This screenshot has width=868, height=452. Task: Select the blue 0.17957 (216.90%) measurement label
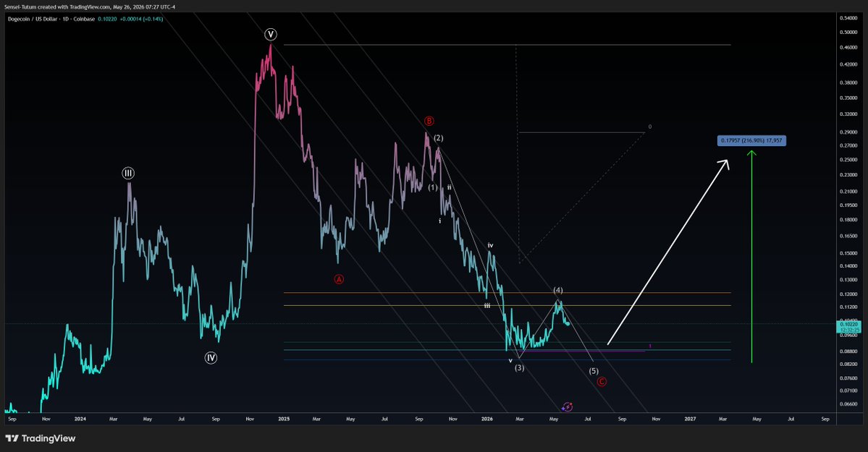click(x=751, y=140)
